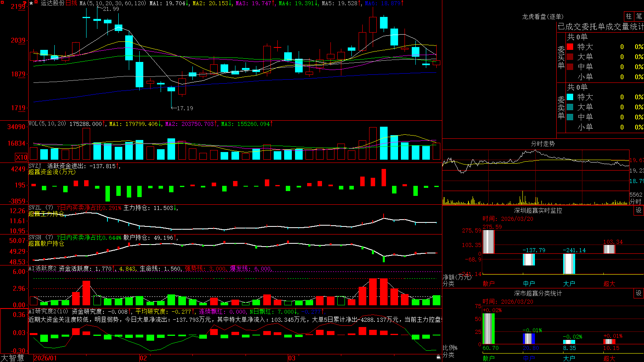
Task: Click the 103.34 超大 bar in realtime monitor
Action: [x=609, y=249]
